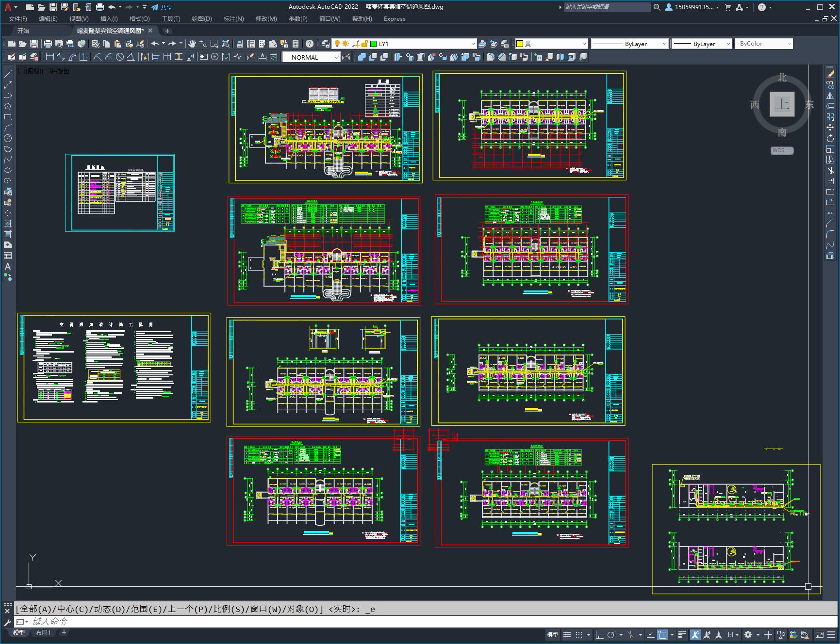Open the Layer Properties Manager icon
Screen dimensions: 840x644
point(326,44)
